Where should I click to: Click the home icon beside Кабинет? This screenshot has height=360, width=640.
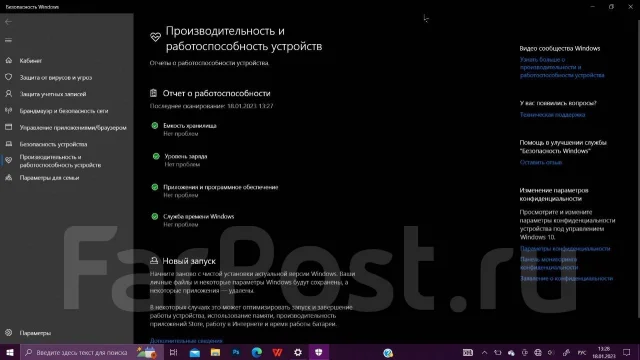(x=9, y=60)
